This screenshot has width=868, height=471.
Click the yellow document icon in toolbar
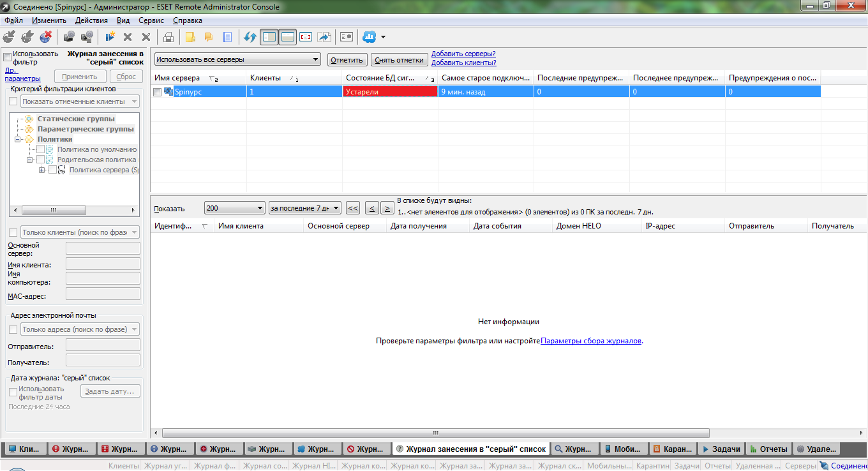point(190,36)
